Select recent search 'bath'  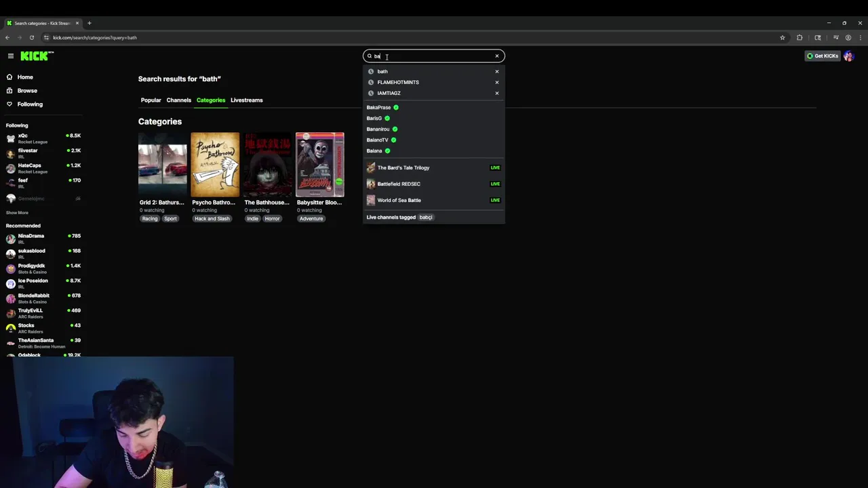point(434,71)
